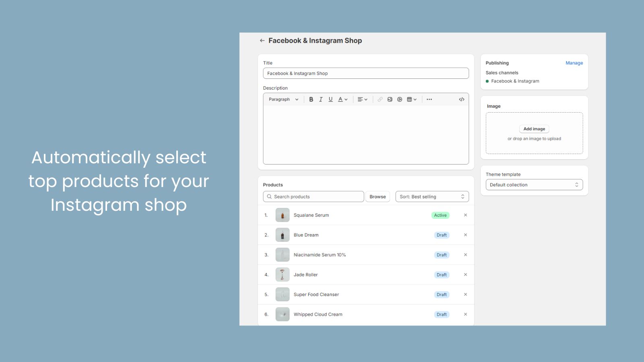
Task: Apply italic formatting in description editor
Action: [321, 99]
